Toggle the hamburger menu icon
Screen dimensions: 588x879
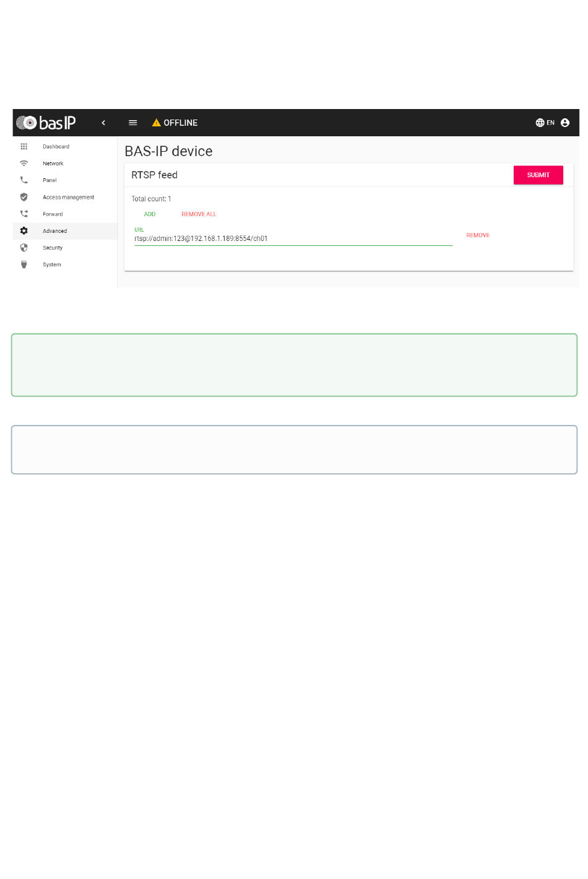(x=132, y=123)
